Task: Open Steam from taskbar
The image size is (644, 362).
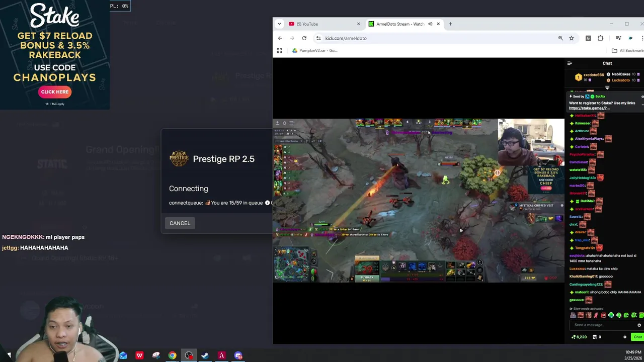Action: click(205, 355)
